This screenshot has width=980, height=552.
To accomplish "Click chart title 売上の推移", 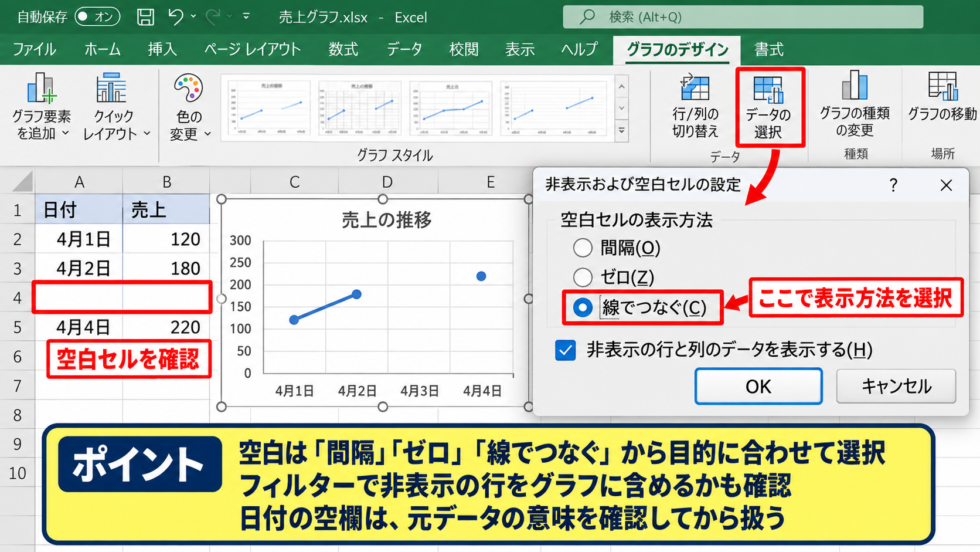I will [387, 220].
